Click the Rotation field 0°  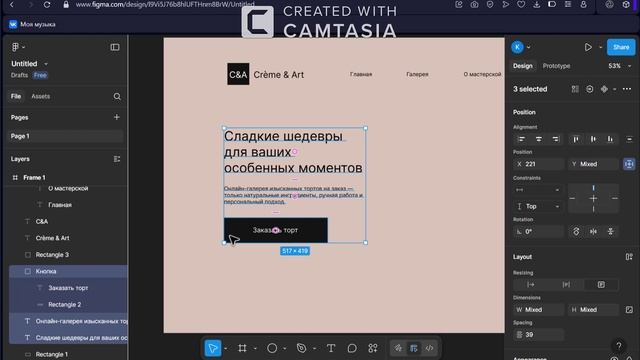(538, 231)
